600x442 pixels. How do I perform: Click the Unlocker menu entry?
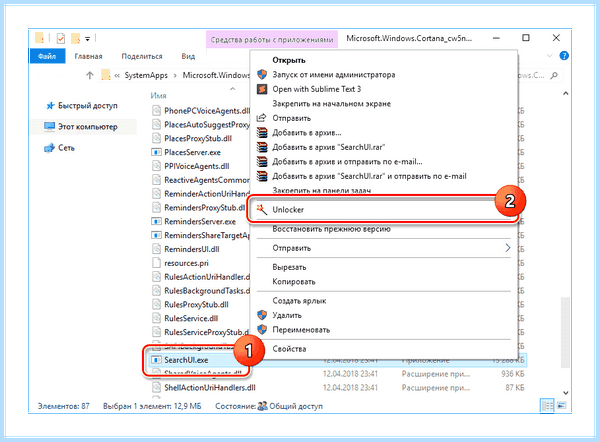click(383, 210)
